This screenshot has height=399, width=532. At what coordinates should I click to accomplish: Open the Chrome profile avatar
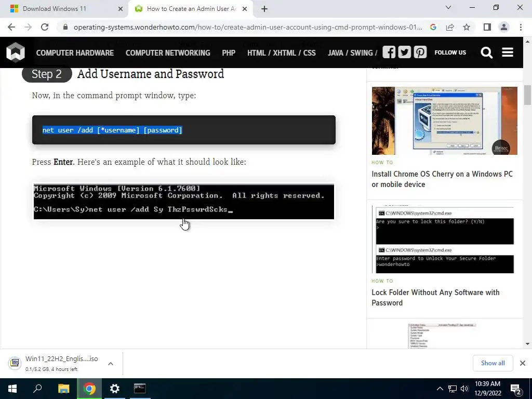(x=504, y=27)
